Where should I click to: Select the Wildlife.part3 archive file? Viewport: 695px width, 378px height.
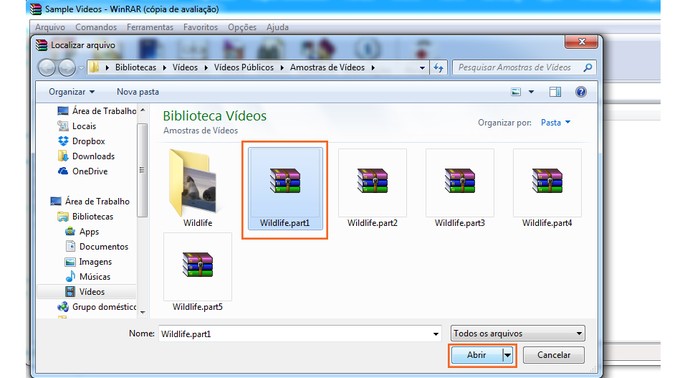coord(460,188)
